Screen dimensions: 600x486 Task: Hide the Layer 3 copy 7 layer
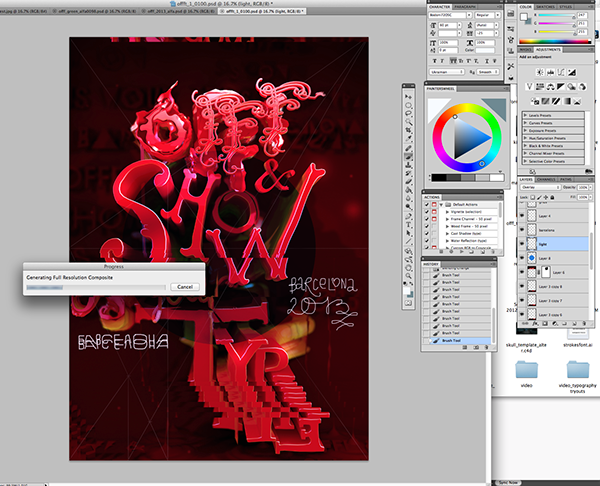(522, 300)
